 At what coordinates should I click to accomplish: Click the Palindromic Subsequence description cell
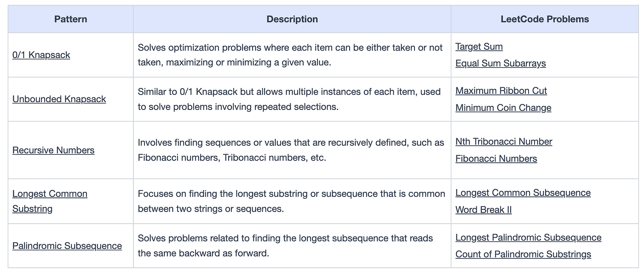click(292, 246)
